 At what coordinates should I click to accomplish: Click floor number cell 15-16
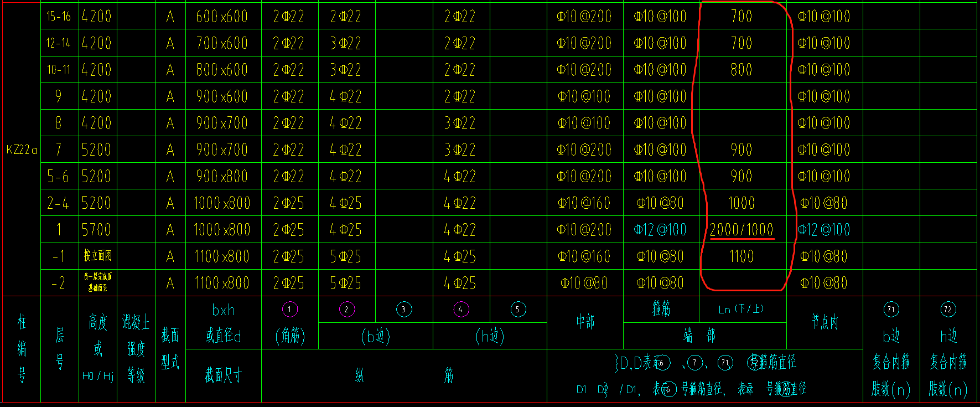(59, 17)
